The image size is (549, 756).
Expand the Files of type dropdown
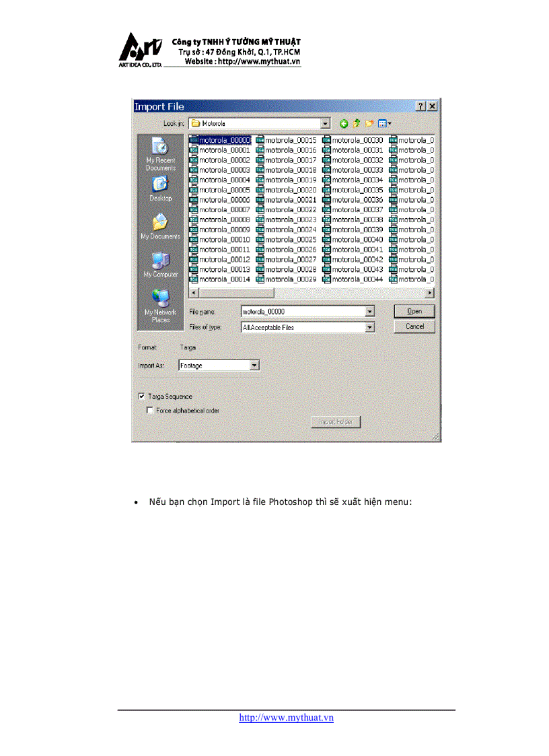coord(369,327)
